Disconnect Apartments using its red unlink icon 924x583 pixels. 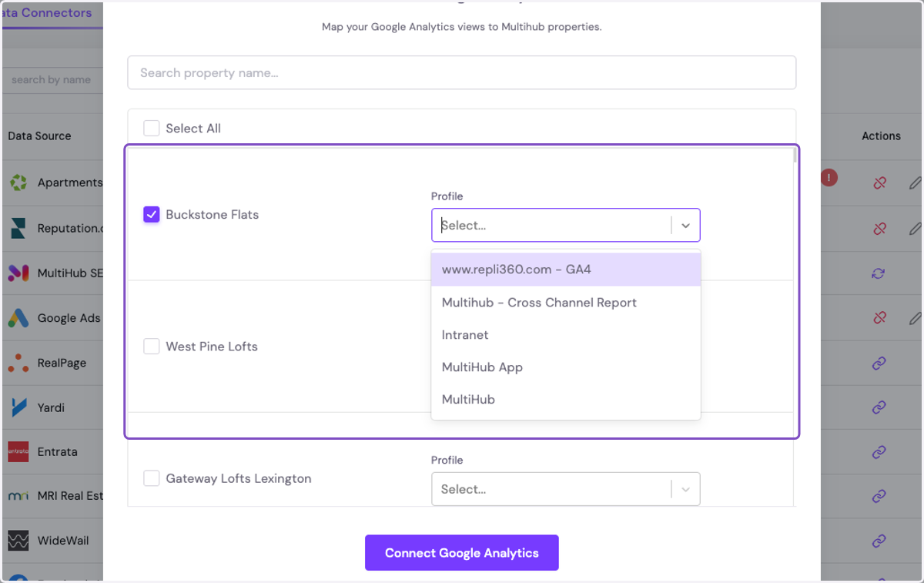(x=879, y=183)
